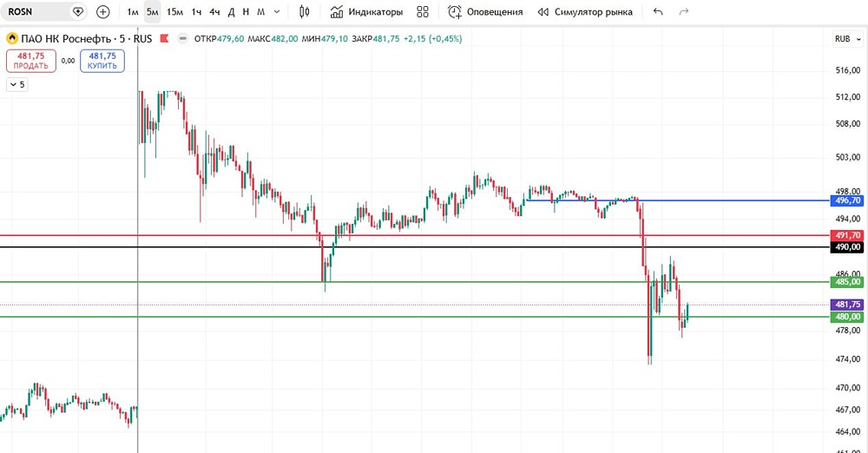Click the undo arrow
Image resolution: width=868 pixels, height=453 pixels.
658,11
